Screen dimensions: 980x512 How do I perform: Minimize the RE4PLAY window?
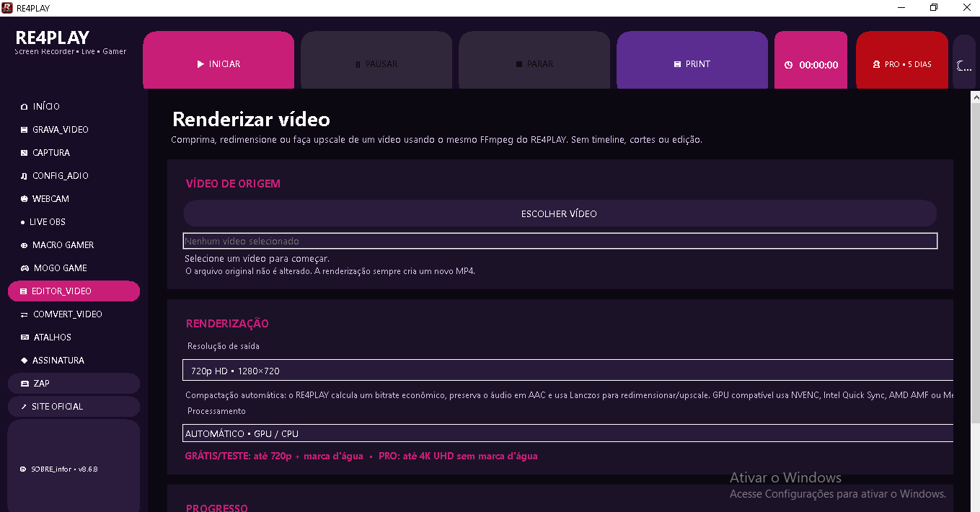901,8
